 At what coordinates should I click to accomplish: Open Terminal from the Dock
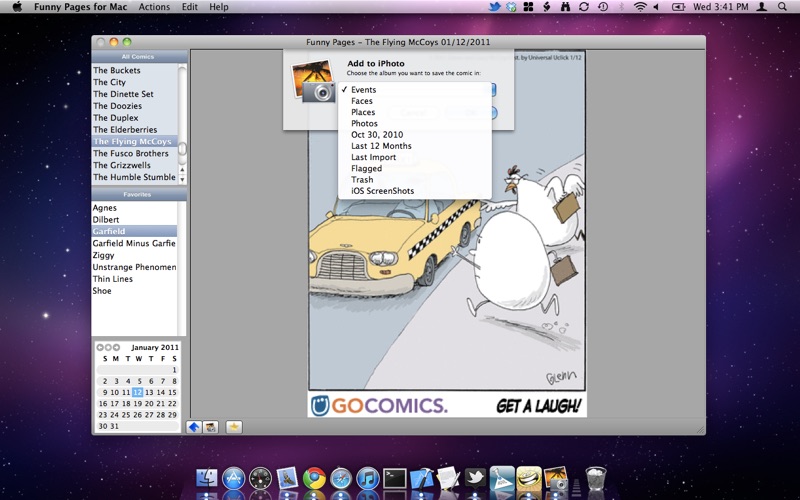[x=395, y=479]
